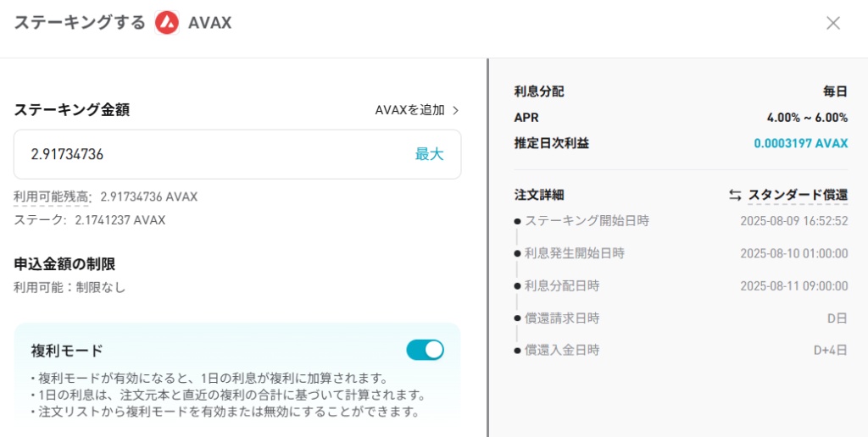Click the ステーキング金額 heading

72,110
